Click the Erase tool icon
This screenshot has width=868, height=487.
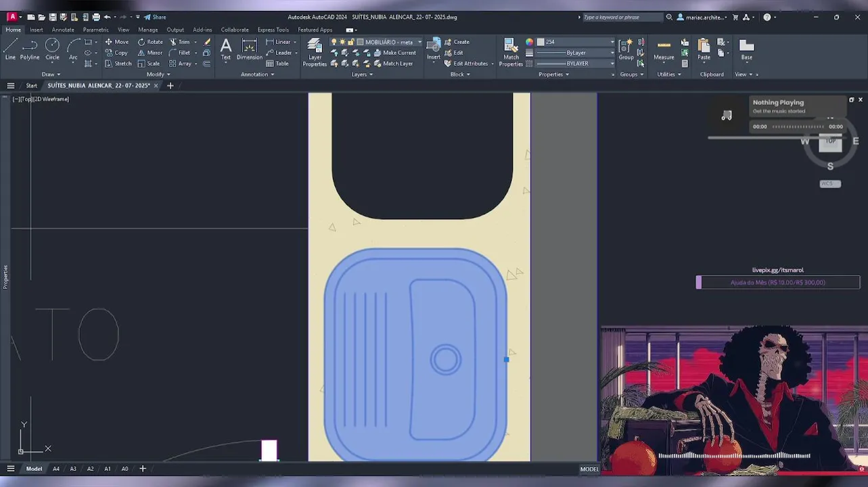click(207, 42)
